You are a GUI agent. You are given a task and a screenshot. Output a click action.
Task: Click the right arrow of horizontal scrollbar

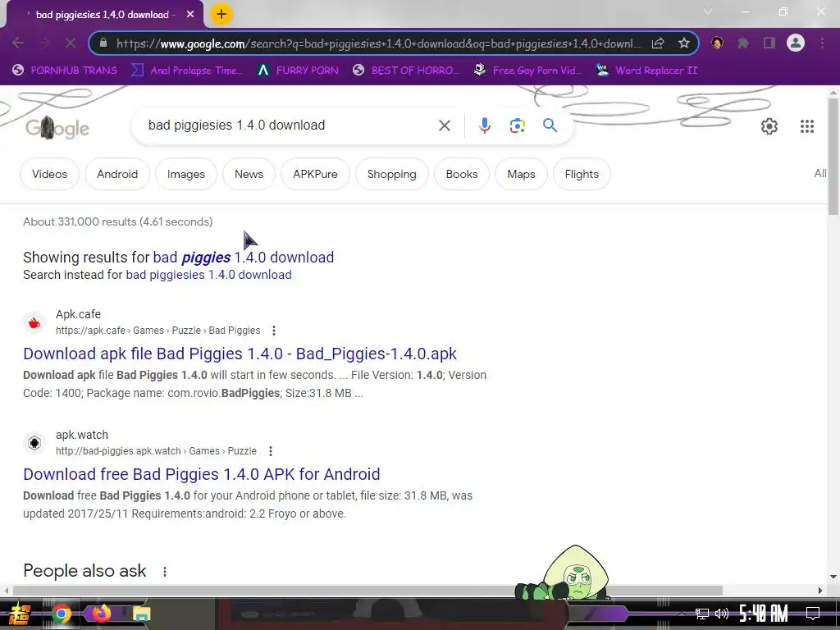(x=820, y=591)
